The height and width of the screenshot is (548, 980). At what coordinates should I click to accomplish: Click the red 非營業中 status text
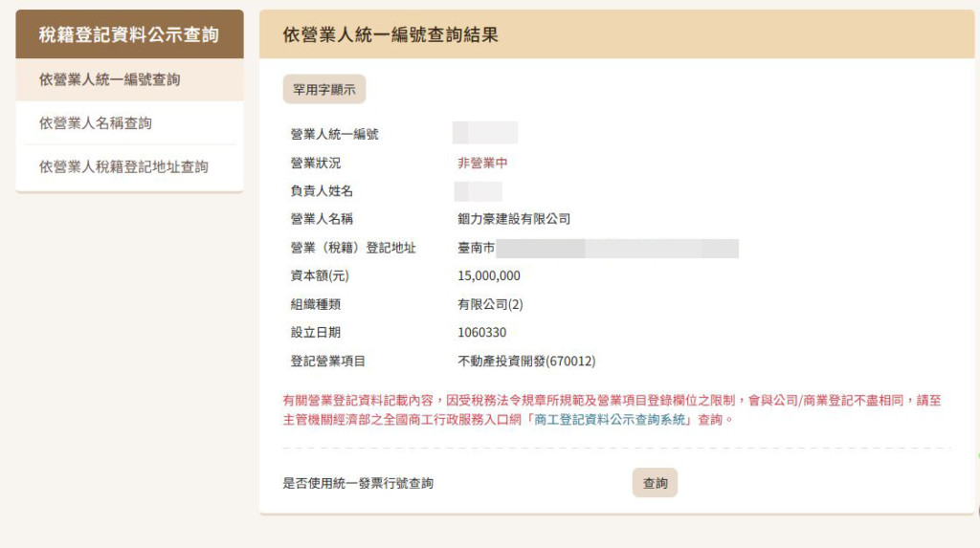coord(482,163)
